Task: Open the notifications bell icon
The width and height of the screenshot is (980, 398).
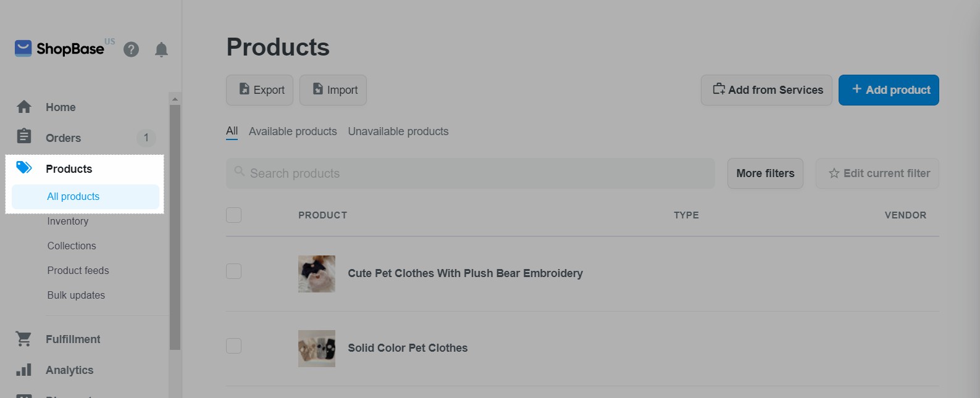Action: [x=161, y=49]
